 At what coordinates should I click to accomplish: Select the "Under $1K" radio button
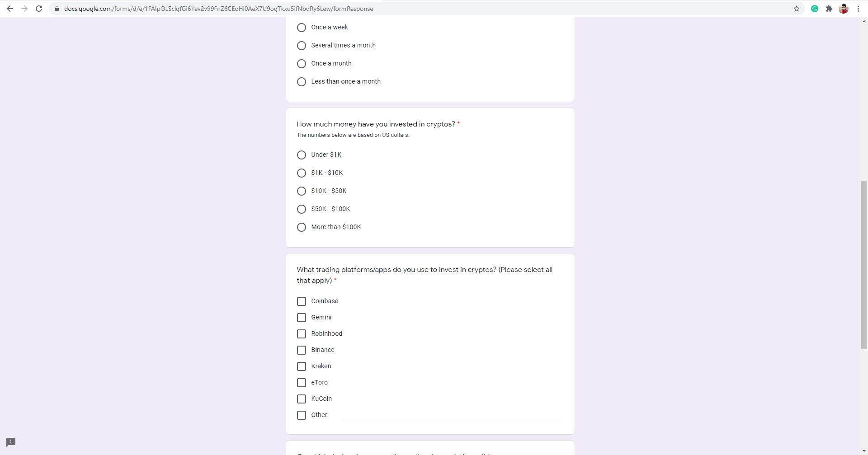pyautogui.click(x=302, y=155)
